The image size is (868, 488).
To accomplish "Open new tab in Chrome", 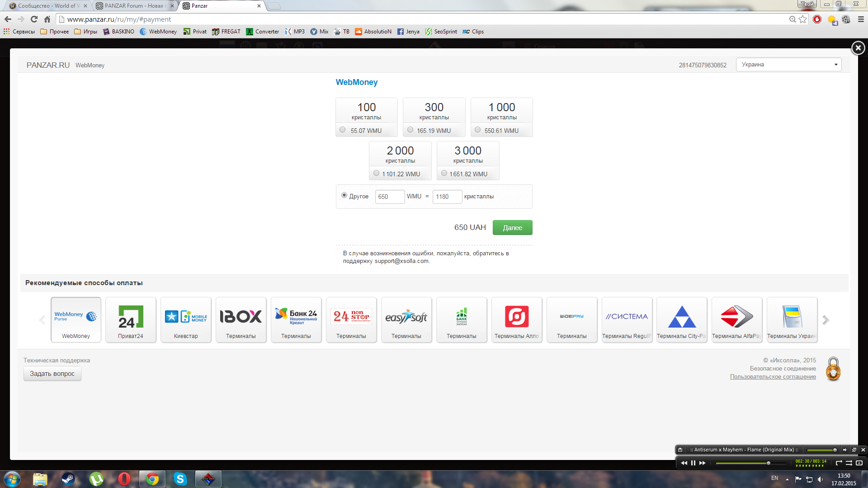I will pos(274,6).
